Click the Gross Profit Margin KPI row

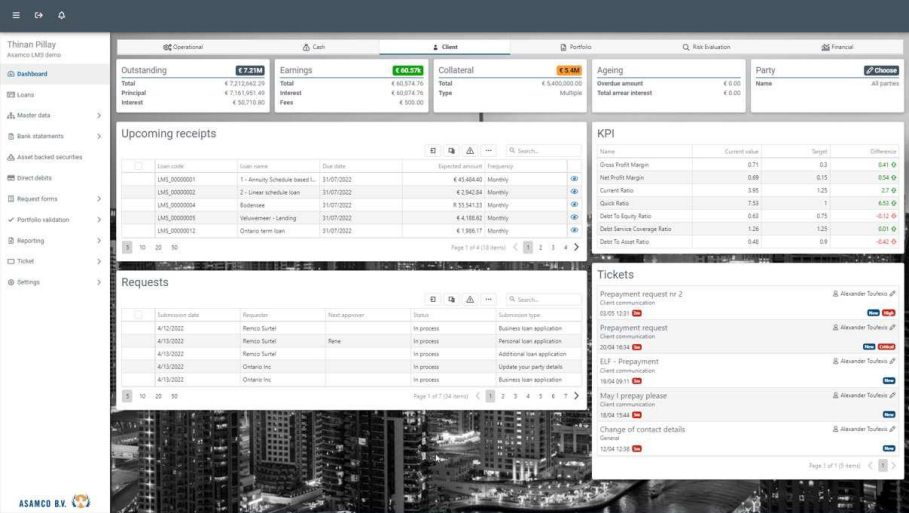click(x=748, y=165)
